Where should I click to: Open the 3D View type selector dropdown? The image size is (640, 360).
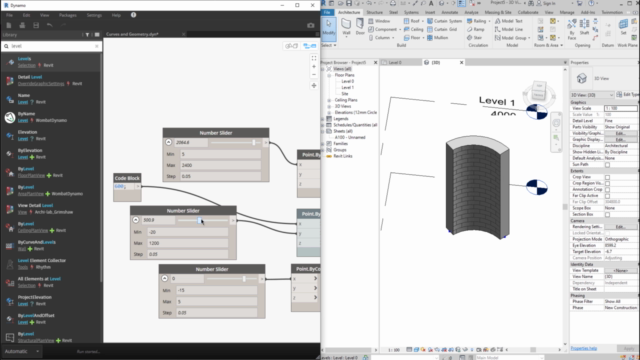pos(592,95)
